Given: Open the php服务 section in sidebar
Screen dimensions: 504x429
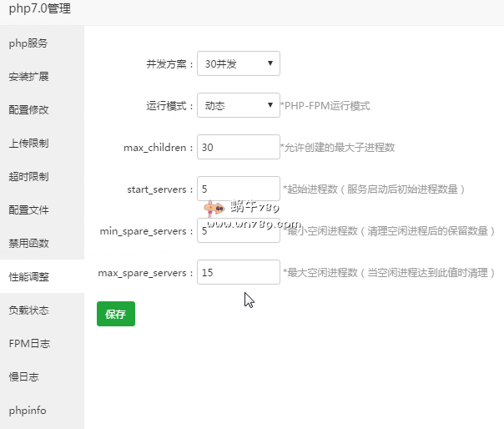Looking at the screenshot, I should [x=28, y=43].
